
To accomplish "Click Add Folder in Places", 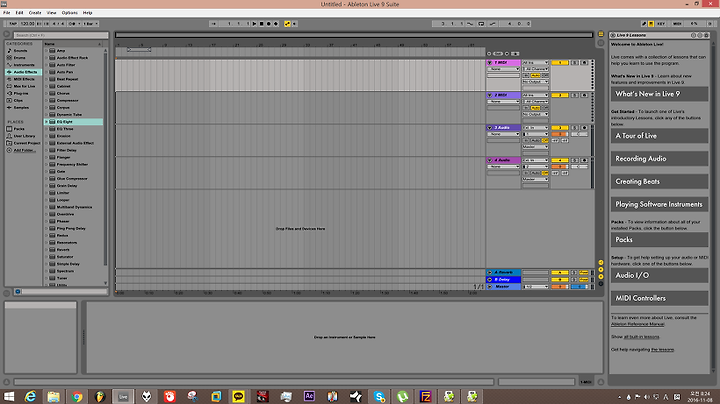I will pyautogui.click(x=24, y=150).
